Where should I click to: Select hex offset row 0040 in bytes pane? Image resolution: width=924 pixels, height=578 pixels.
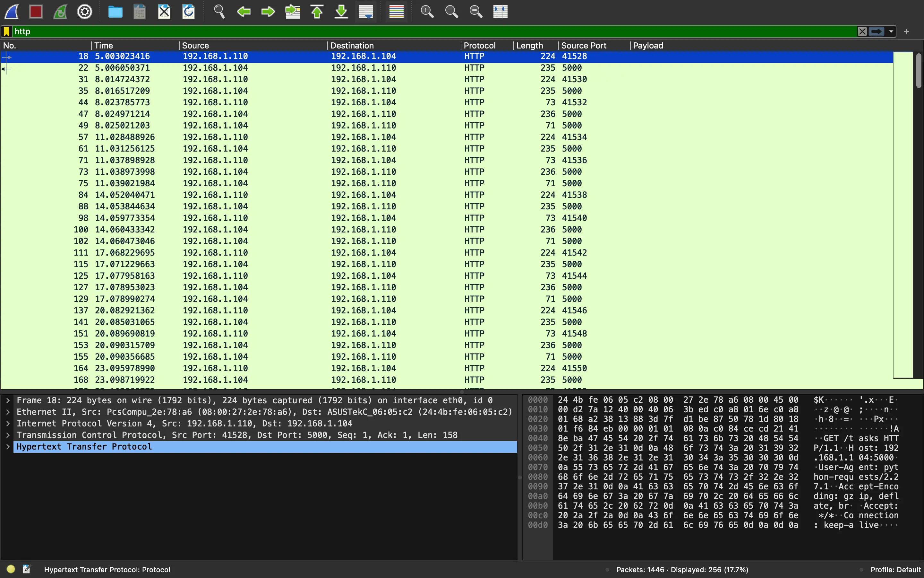[x=538, y=438]
